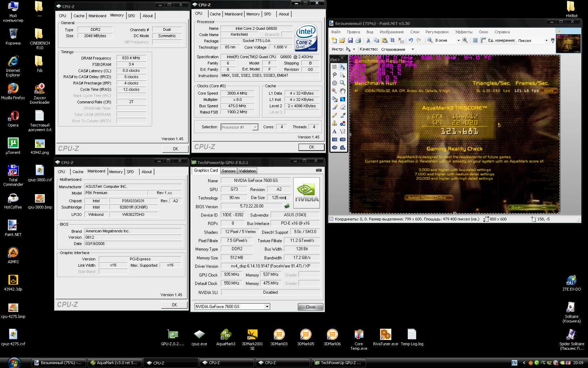Click OK in the CPU-Z Mainboard window
The width and height of the screenshot is (588, 368).
174,305
